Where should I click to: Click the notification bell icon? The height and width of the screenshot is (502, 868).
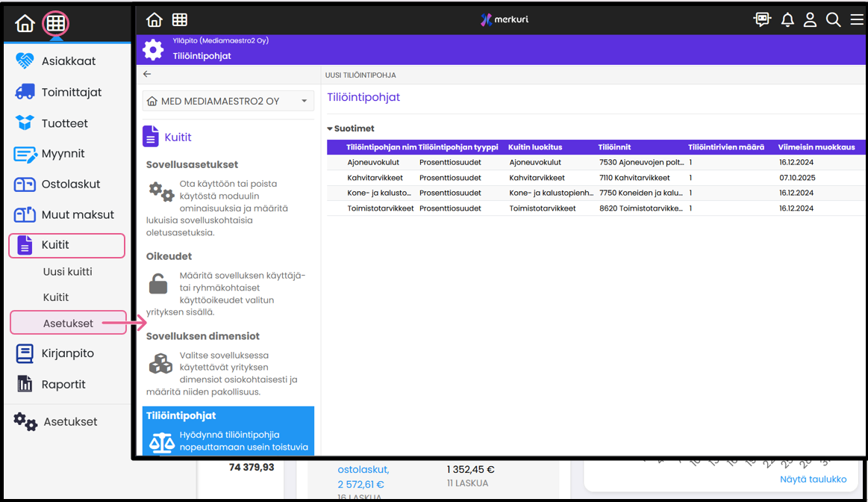pyautogui.click(x=787, y=20)
